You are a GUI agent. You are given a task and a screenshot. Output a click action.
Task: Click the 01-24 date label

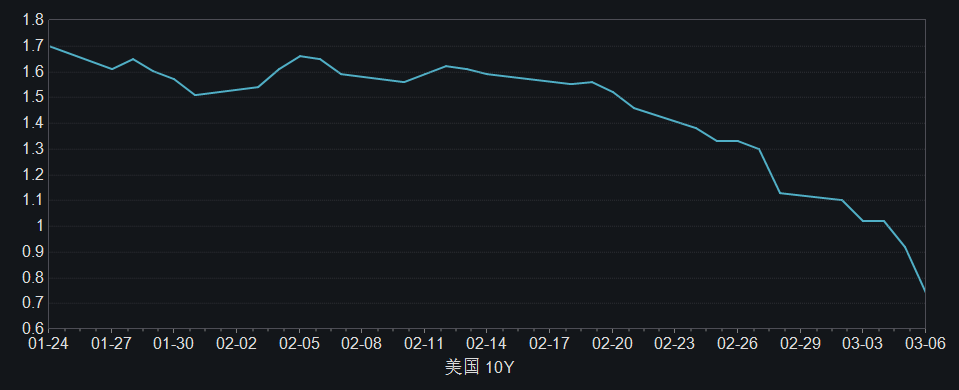(x=49, y=344)
